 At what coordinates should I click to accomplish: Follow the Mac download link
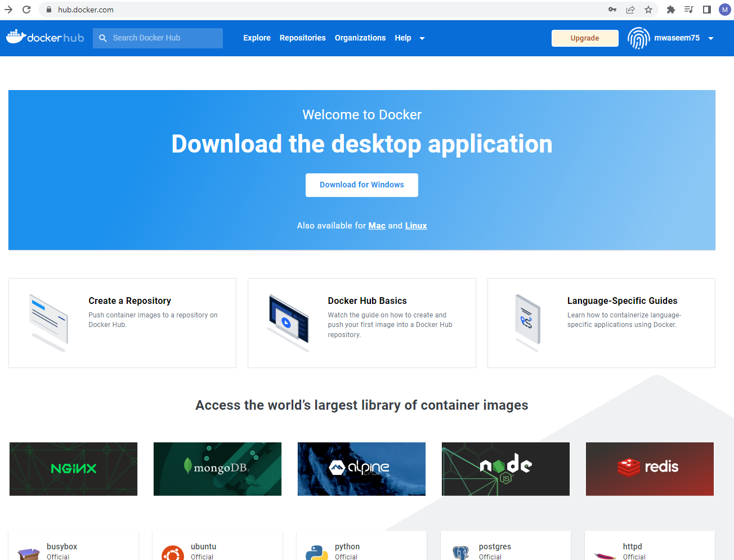[377, 226]
